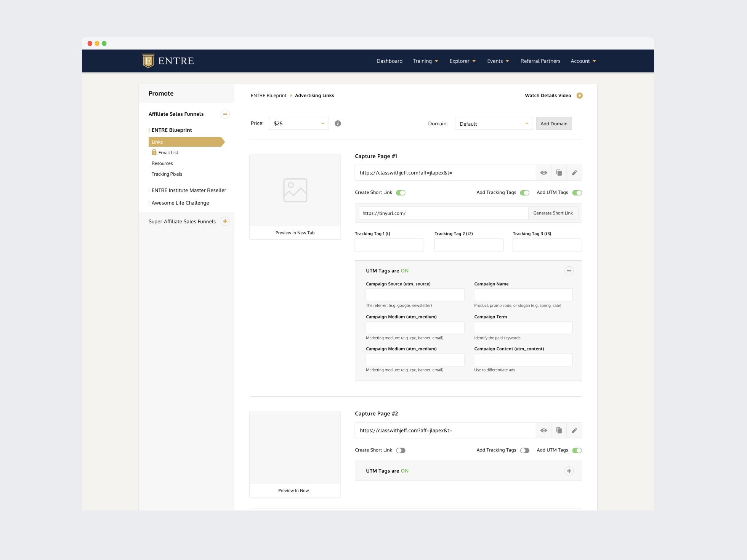747x560 pixels.
Task: Open the Training menu
Action: (x=425, y=61)
